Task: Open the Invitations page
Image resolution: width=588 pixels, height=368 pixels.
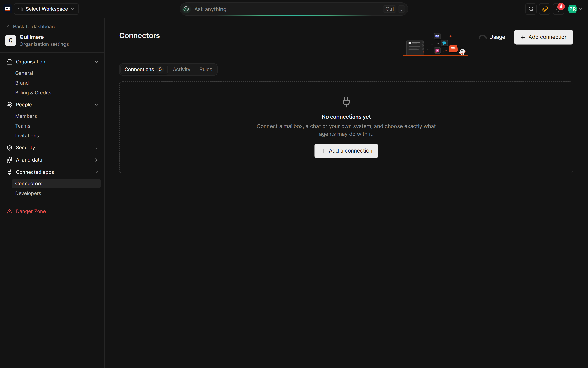Action: (x=27, y=136)
